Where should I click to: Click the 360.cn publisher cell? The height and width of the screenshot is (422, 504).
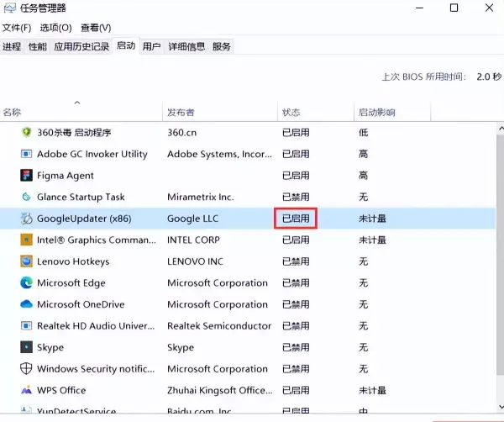(182, 133)
